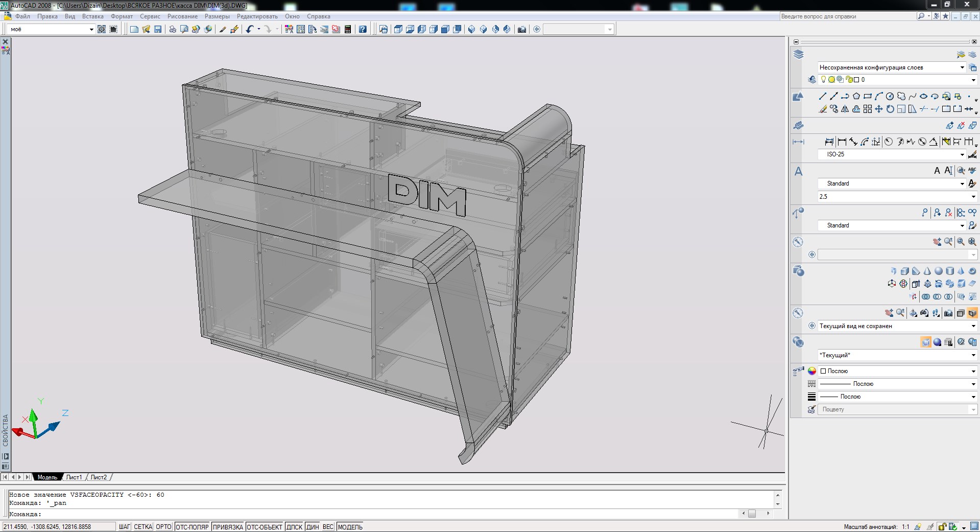Viewport: 980px width, 532px height.
Task: Toggle ДИН dynamic input
Action: click(313, 527)
